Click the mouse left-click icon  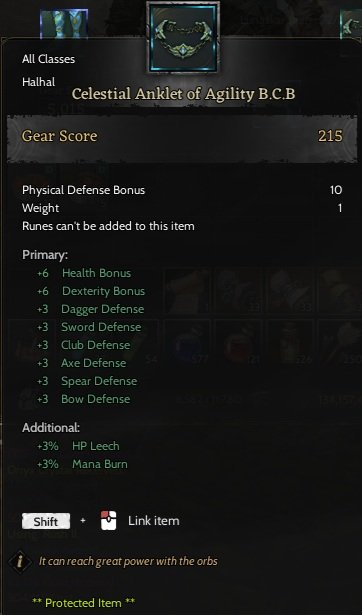[109, 520]
